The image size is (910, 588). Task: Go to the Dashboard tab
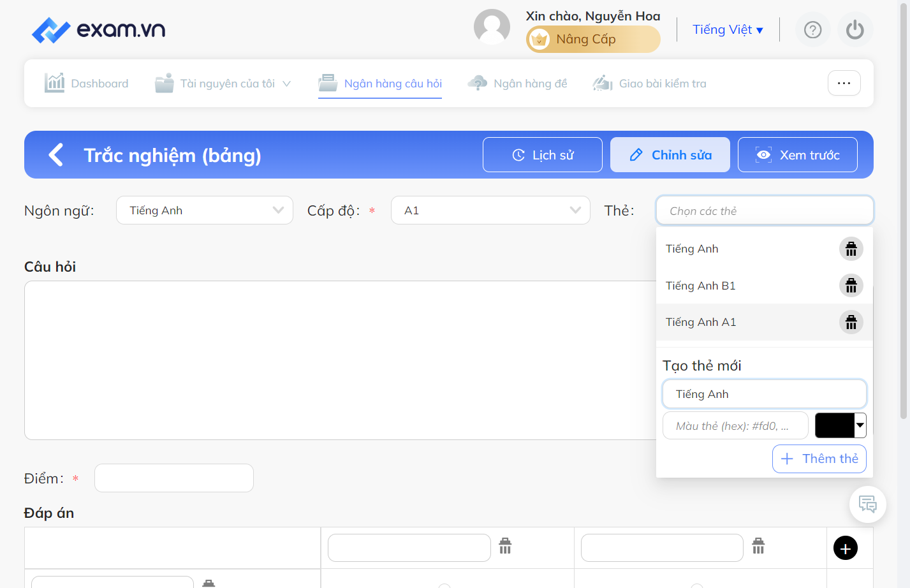[x=86, y=83]
